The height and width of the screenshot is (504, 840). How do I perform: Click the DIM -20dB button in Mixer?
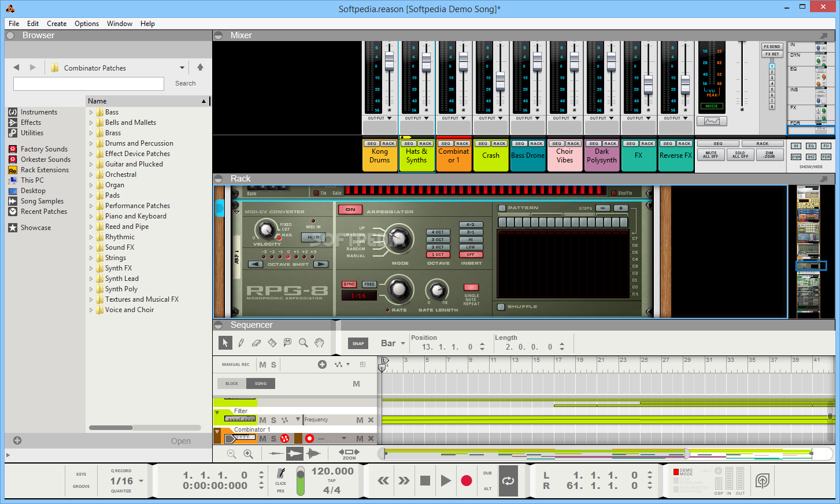(769, 155)
